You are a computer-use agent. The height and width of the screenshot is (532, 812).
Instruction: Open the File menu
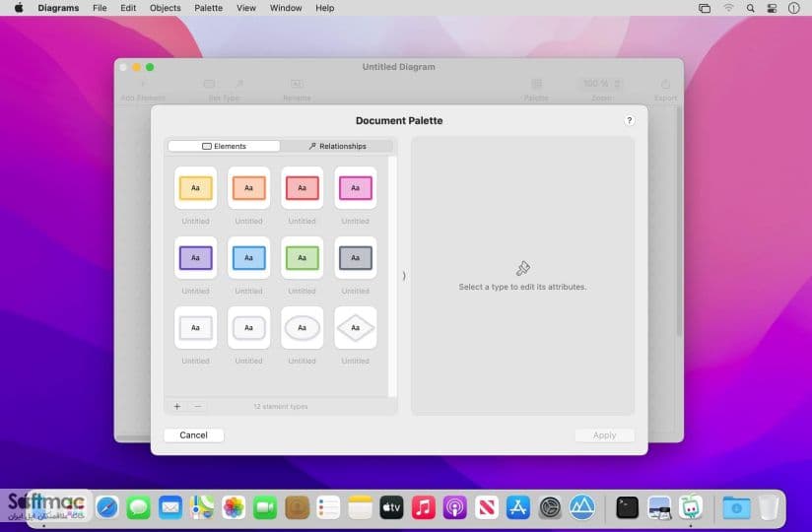tap(100, 8)
